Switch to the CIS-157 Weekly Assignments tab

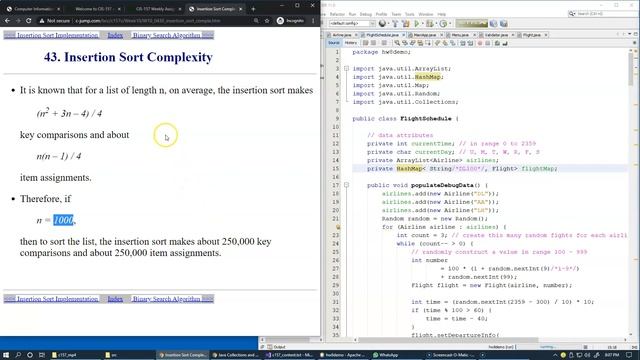(154, 9)
